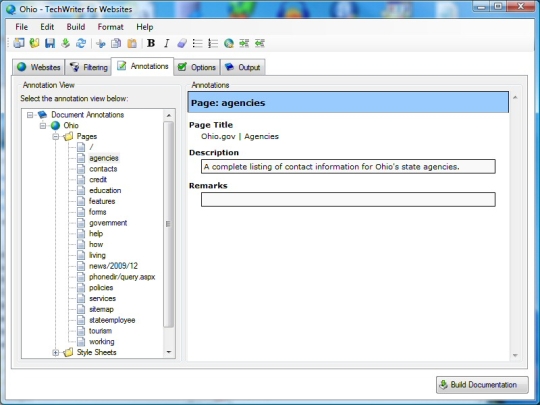Click the Save toolbar icon
The height and width of the screenshot is (405, 540).
[x=50, y=43]
